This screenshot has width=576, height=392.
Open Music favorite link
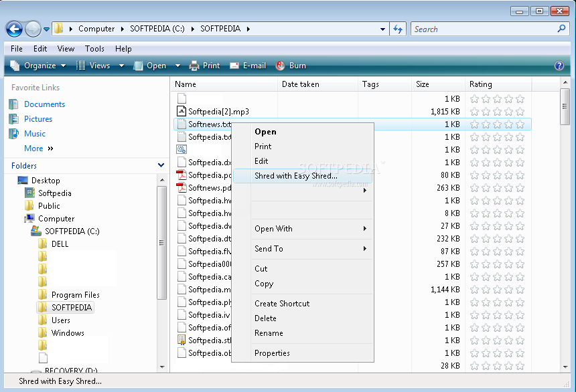[35, 134]
